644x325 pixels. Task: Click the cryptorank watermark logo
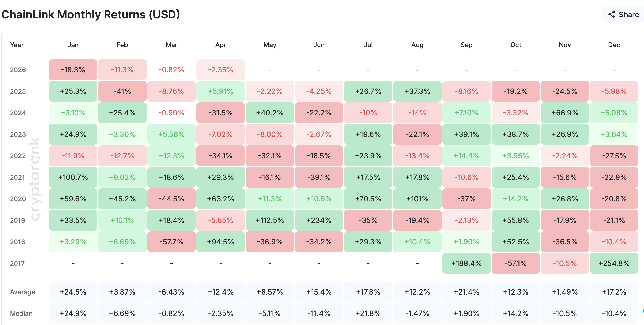point(35,179)
